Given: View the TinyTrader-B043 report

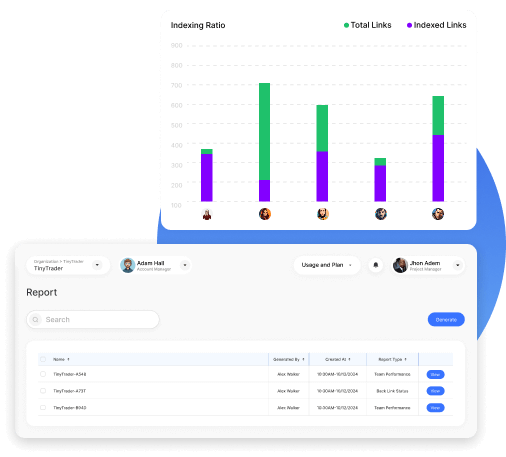Looking at the screenshot, I should click(435, 407).
